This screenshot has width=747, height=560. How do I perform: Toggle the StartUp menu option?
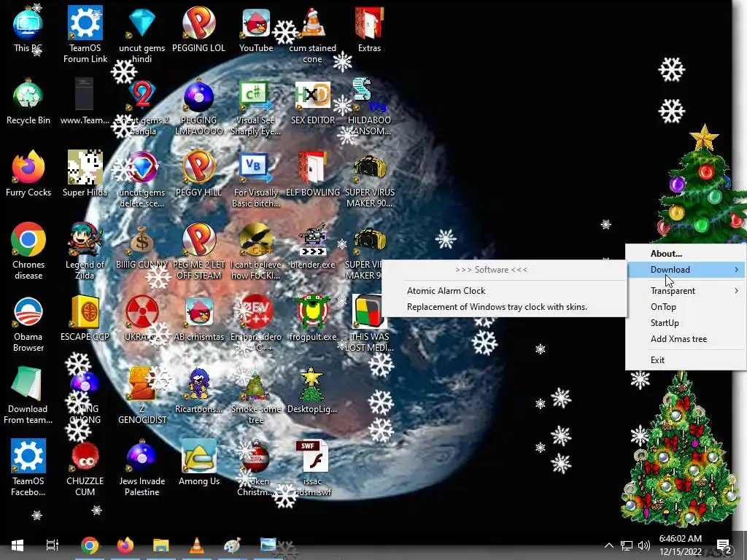(x=686, y=323)
